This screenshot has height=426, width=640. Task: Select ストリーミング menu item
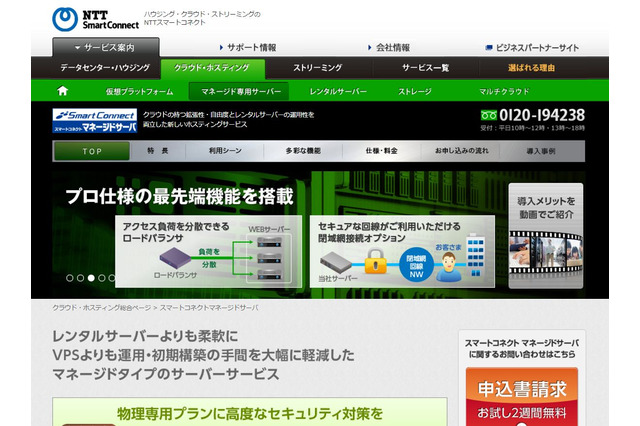pyautogui.click(x=318, y=68)
